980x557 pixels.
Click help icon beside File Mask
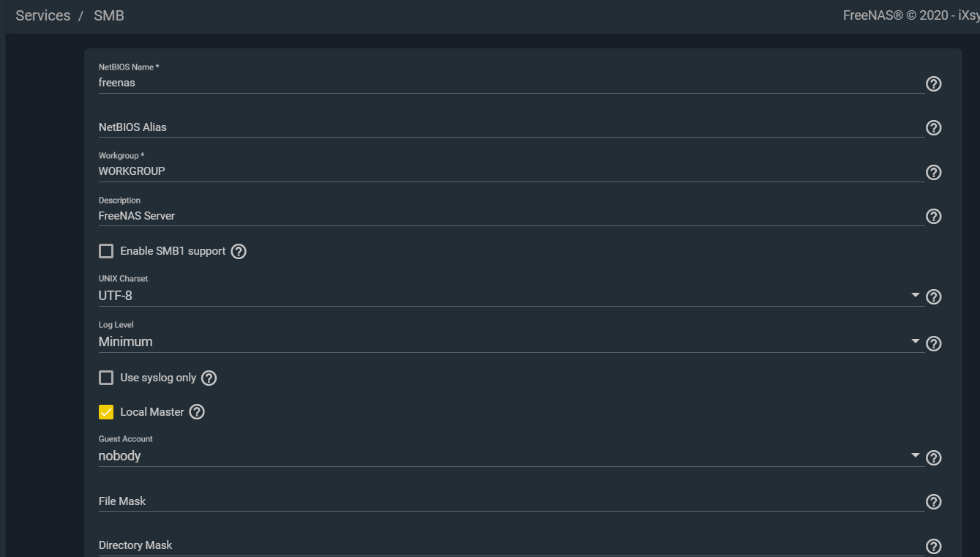[x=933, y=502]
